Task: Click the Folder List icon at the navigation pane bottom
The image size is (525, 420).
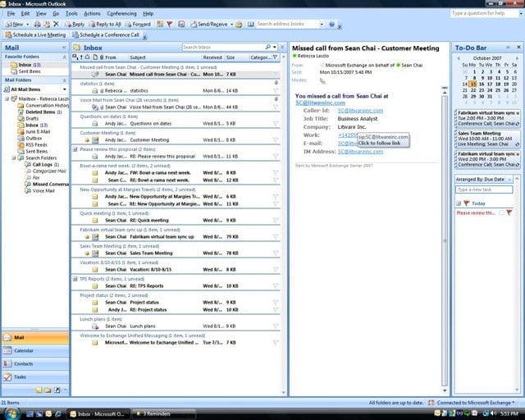Action: click(48, 390)
